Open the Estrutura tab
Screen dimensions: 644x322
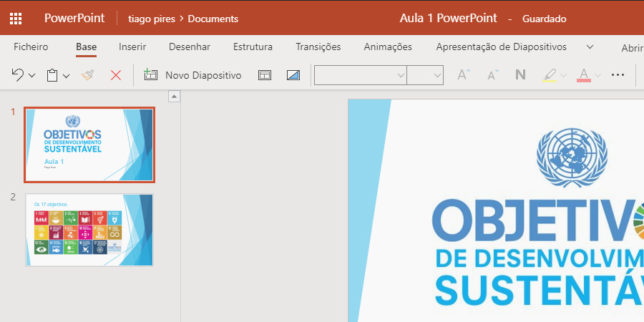253,47
